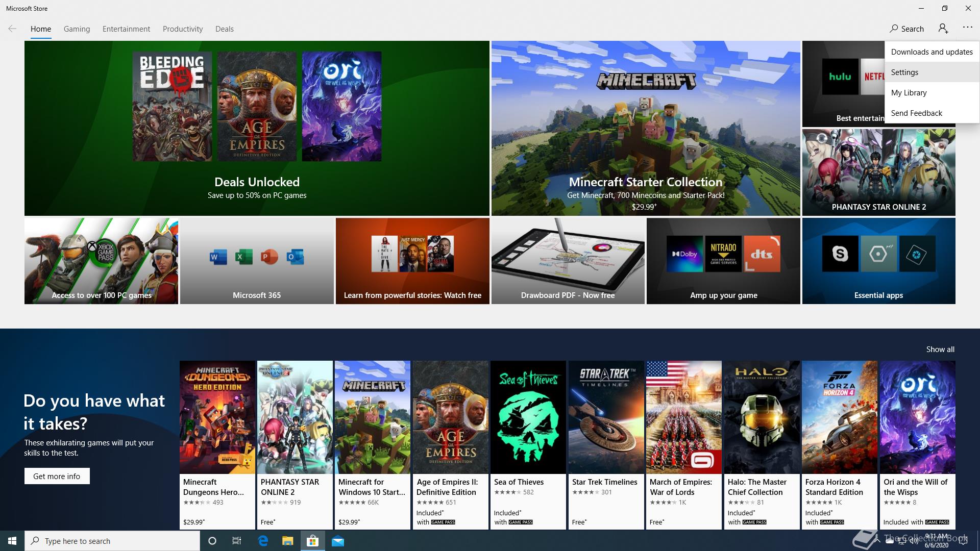Click the camera shutter icon in Essential apps
Viewport: 980px width, 551px height.
coord(917,254)
